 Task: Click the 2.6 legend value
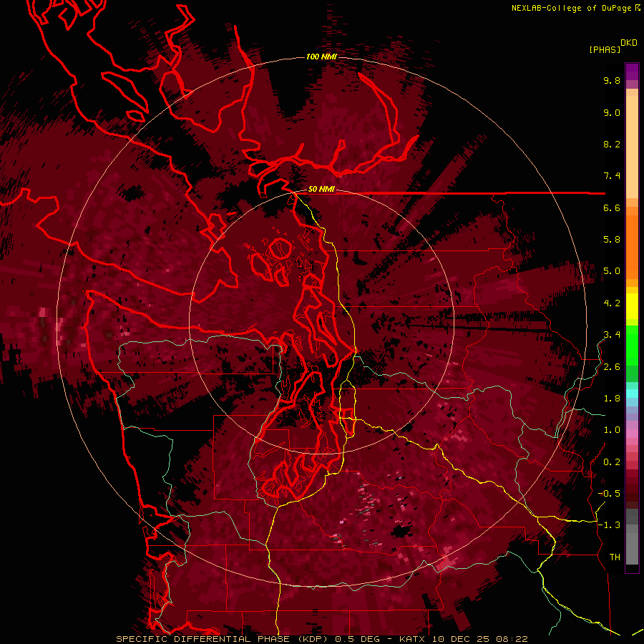point(612,367)
